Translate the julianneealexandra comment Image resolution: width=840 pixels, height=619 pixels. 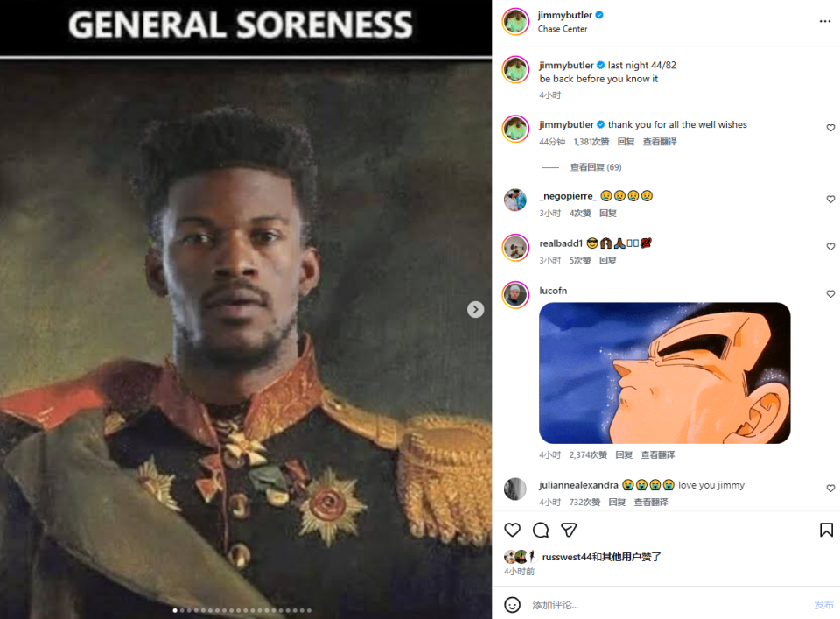click(650, 503)
